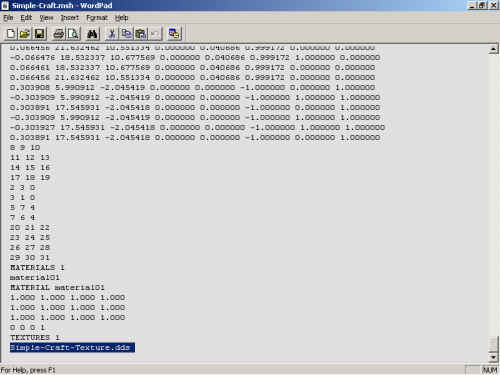Insert Date/Time toolbar icon
The image size is (500, 375).
coord(174,34)
